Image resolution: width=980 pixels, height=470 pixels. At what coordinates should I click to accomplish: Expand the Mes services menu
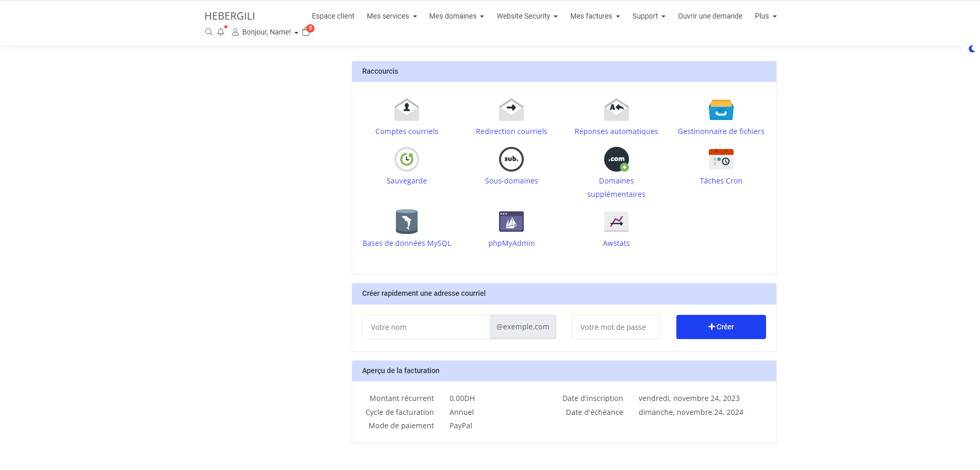pos(391,16)
